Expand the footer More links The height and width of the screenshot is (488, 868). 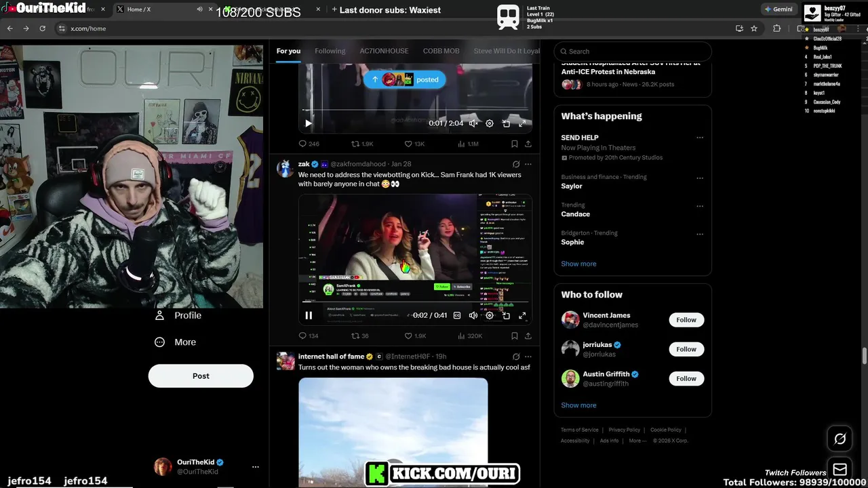point(637,441)
